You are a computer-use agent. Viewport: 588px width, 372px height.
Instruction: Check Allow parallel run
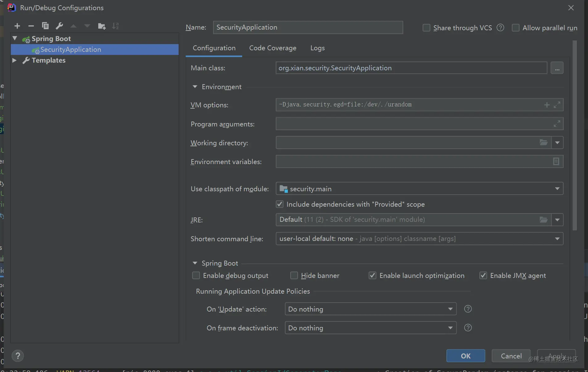516,28
